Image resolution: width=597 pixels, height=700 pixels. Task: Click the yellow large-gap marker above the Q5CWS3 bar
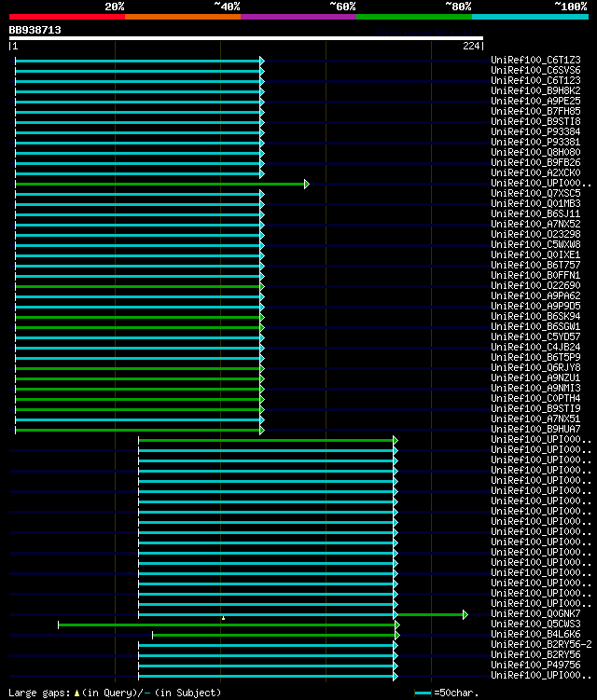pyautogui.click(x=224, y=618)
